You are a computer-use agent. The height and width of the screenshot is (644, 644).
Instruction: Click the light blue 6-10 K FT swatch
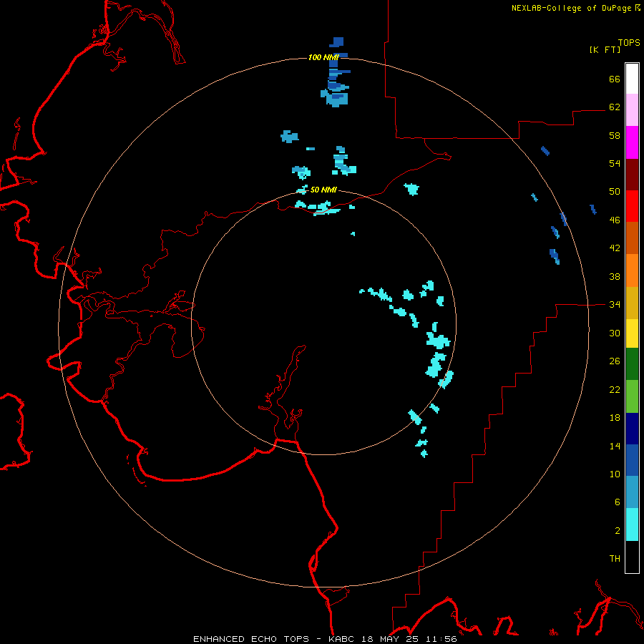632,492
